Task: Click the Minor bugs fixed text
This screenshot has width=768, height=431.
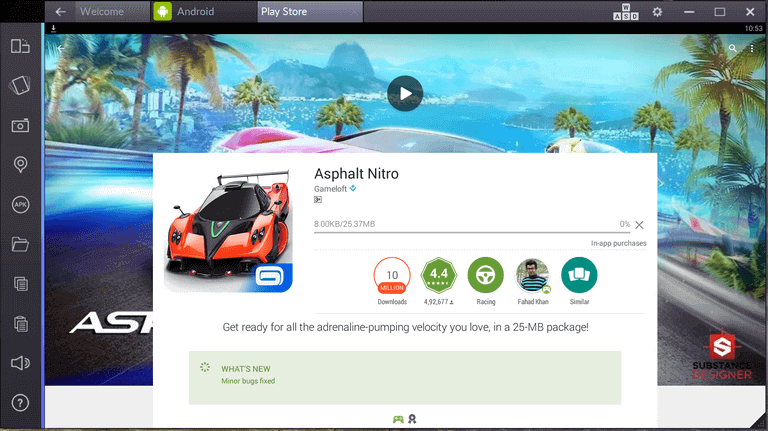Action: click(x=248, y=381)
